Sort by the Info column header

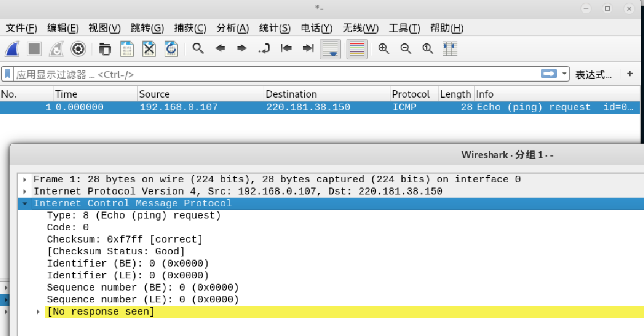tap(557, 94)
